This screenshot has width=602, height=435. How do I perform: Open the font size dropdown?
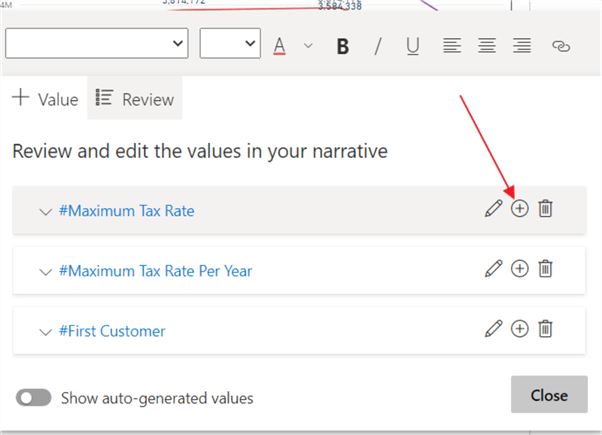[x=230, y=43]
